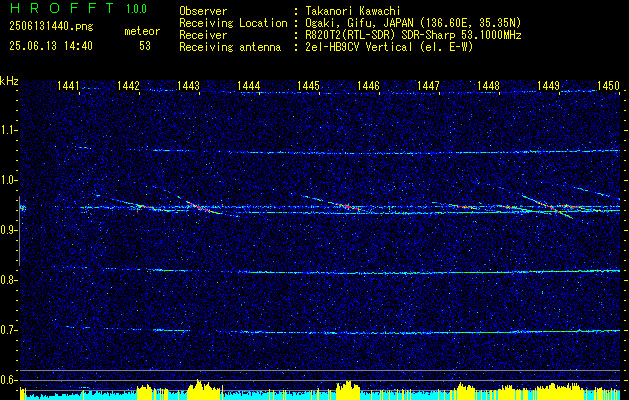
Task: Click the 0.7 frequency axis label
Action: (x=8, y=330)
